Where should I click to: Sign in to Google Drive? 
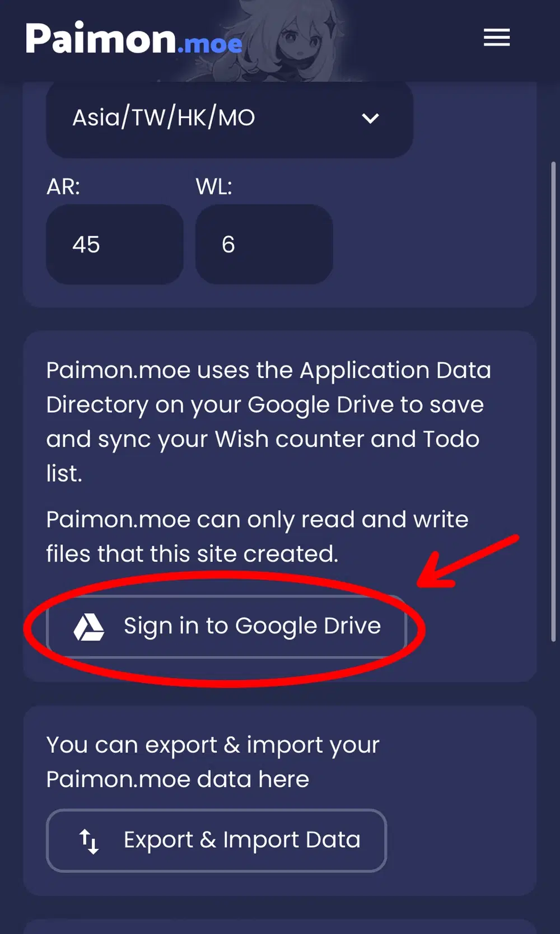[x=252, y=626]
